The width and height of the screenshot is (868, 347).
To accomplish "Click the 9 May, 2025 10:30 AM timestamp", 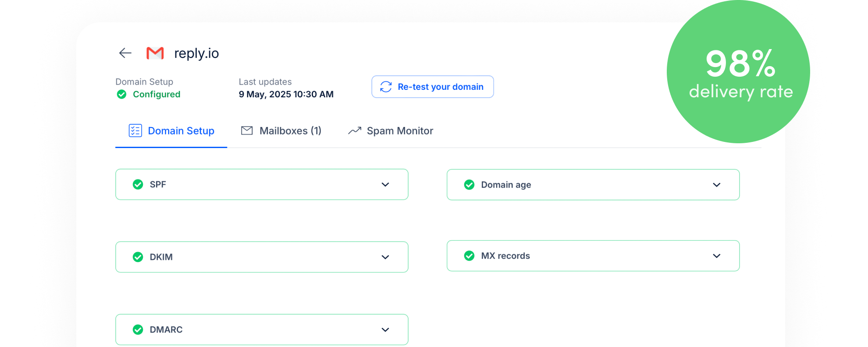I will [286, 94].
